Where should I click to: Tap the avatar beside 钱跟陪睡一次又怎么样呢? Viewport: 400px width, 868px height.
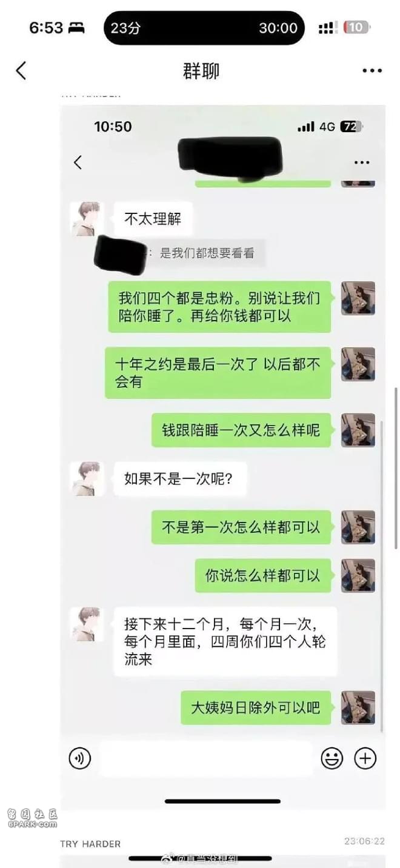(x=358, y=430)
